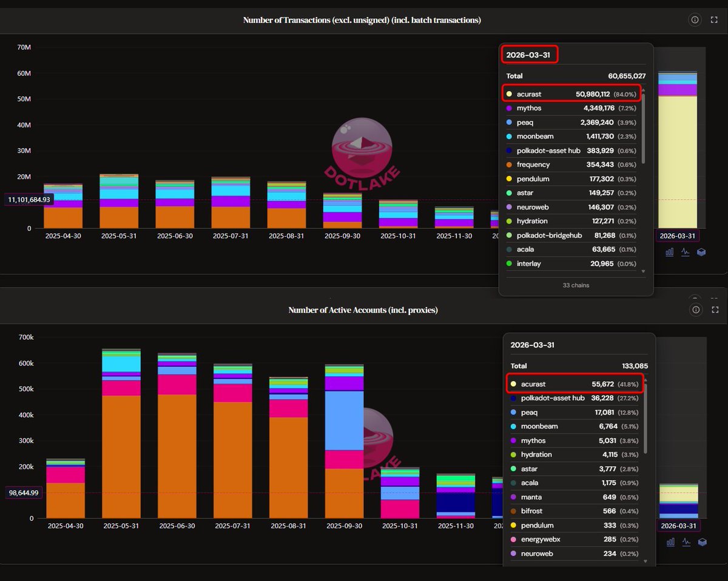Click Total 60,655,027 in Transactions tooltip
The width and height of the screenshot is (728, 581).
576,76
